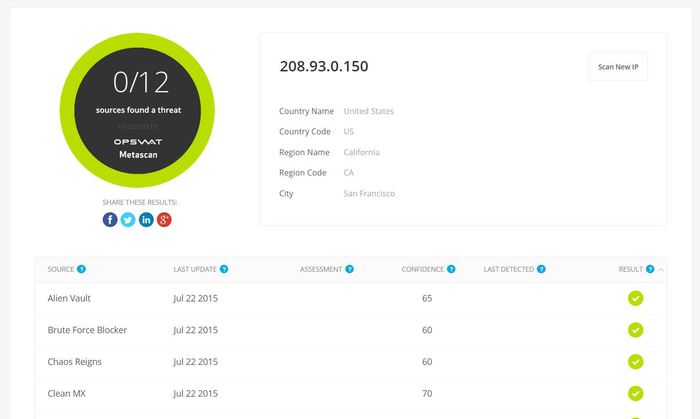Click the United States country name value
Screen dimensions: 700x419
click(369, 111)
